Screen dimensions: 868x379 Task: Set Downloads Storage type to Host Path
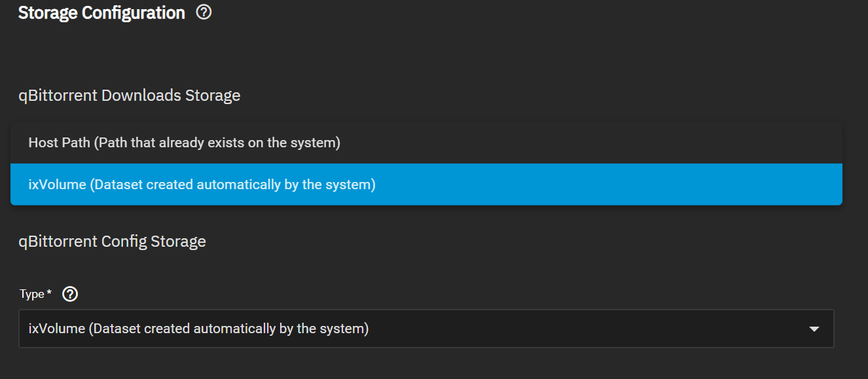pos(426,143)
